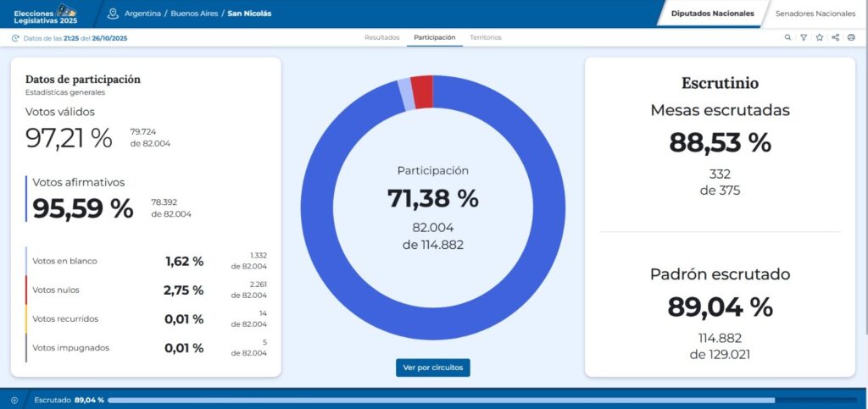Image resolution: width=868 pixels, height=409 pixels.
Task: Select the Participación tab
Action: pyautogui.click(x=435, y=37)
